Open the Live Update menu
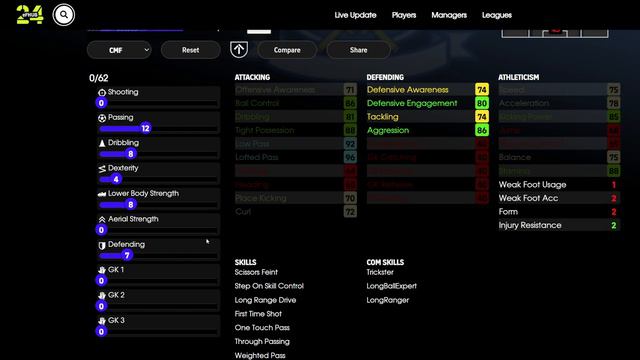 355,15
